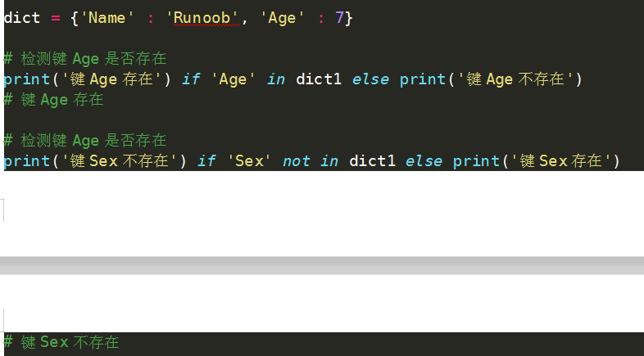Click 'Age' in the first if condition
Viewport: 644px width, 356px height.
point(233,79)
